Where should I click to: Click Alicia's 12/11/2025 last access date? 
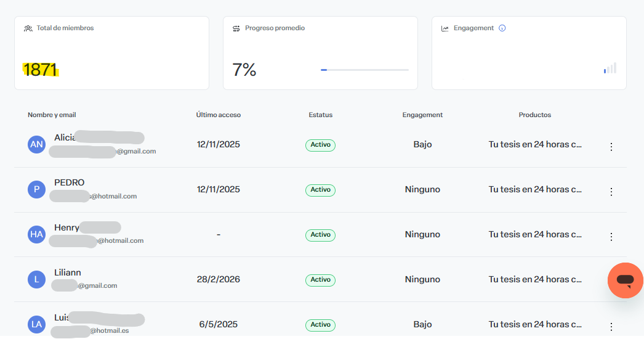click(x=218, y=144)
